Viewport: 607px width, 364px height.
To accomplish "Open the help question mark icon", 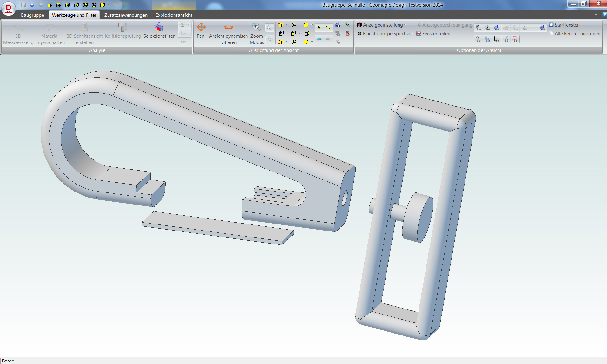I will [604, 15].
